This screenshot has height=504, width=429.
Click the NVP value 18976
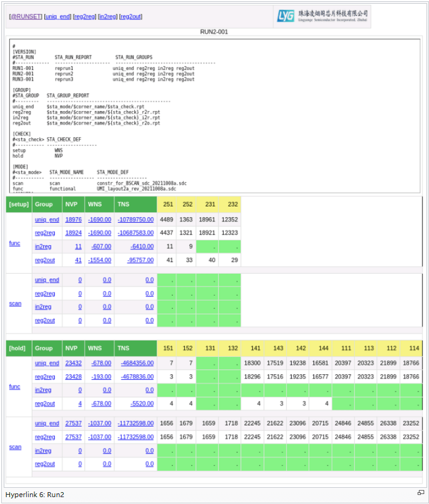[74, 220]
